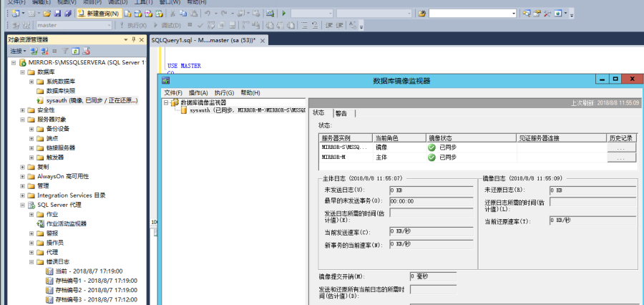Click the New Project toolbar icon
The width and height of the screenshot is (644, 305).
pyautogui.click(x=15, y=14)
